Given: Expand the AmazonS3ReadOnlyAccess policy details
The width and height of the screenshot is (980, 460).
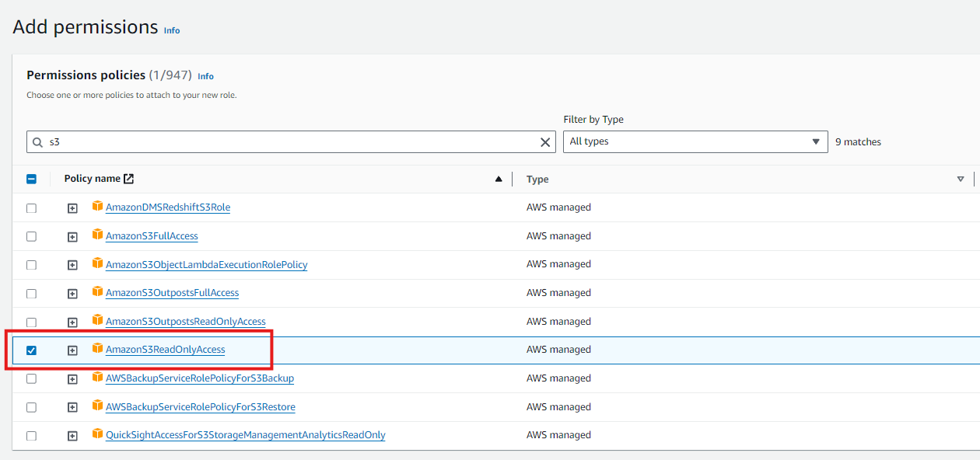Looking at the screenshot, I should (x=72, y=350).
